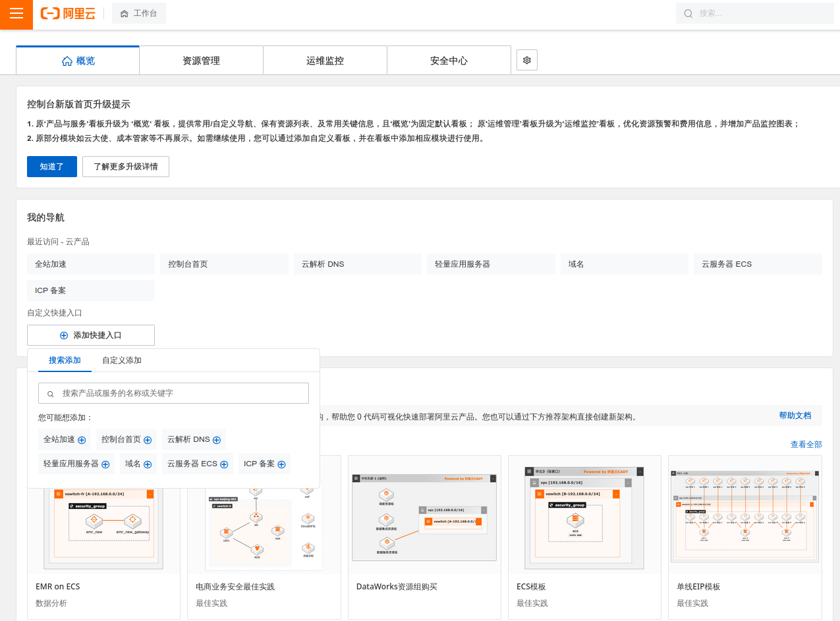
Task: Switch to the 资源管理 tab
Action: point(201,61)
